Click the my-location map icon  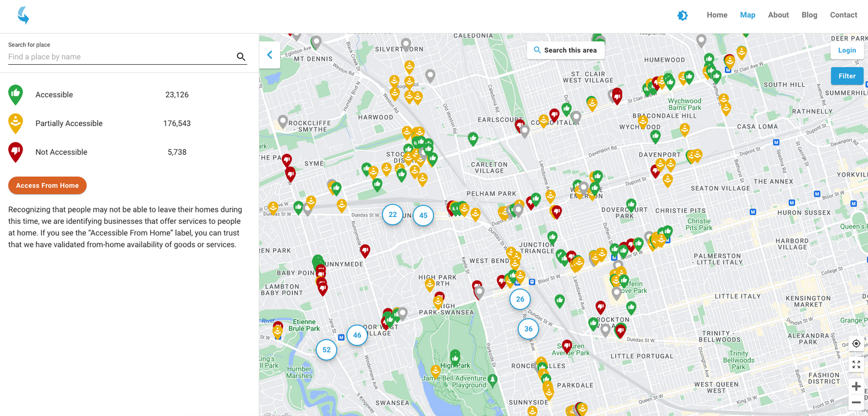click(x=856, y=344)
